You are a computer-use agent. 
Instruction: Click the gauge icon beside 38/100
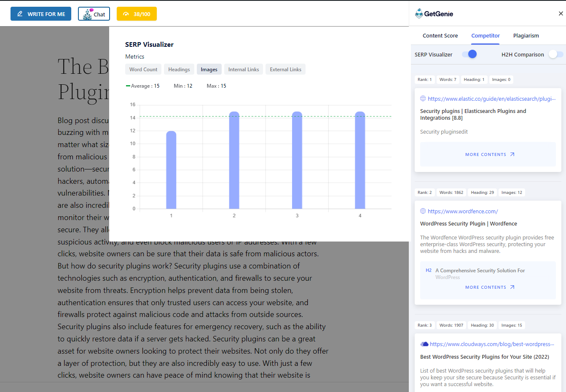pos(126,14)
